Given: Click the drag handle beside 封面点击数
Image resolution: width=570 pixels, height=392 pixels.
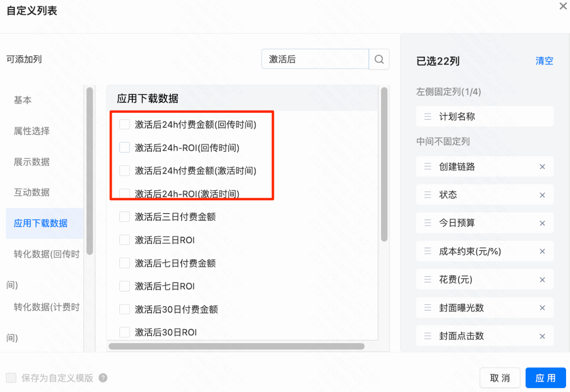Looking at the screenshot, I should (427, 336).
